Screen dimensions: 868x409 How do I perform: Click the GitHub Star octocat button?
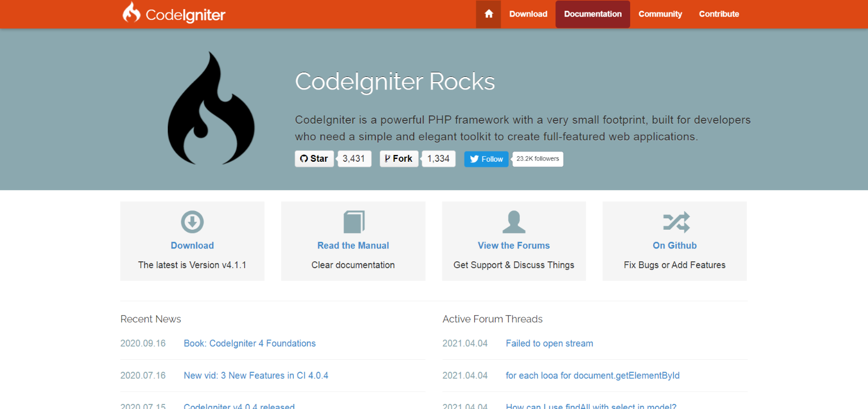pyautogui.click(x=314, y=158)
